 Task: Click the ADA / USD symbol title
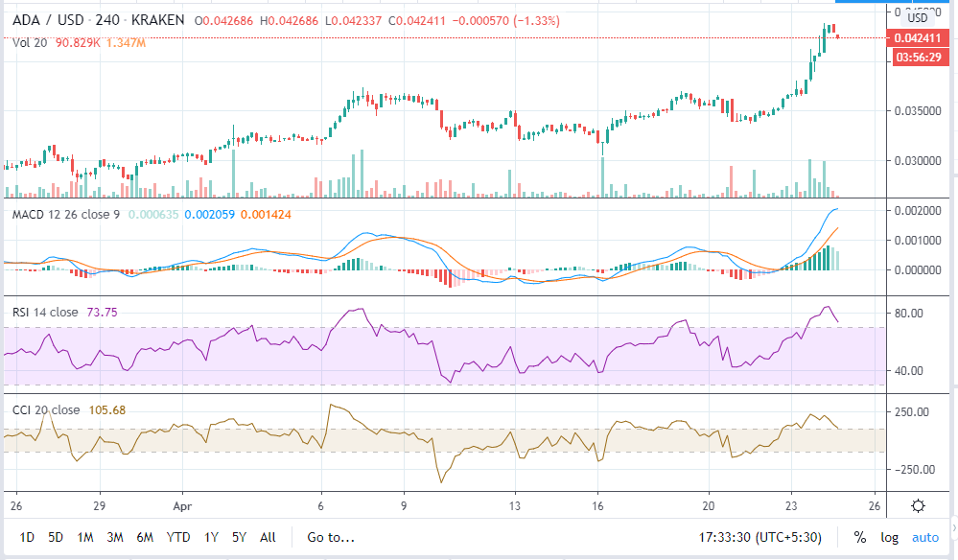click(x=48, y=20)
